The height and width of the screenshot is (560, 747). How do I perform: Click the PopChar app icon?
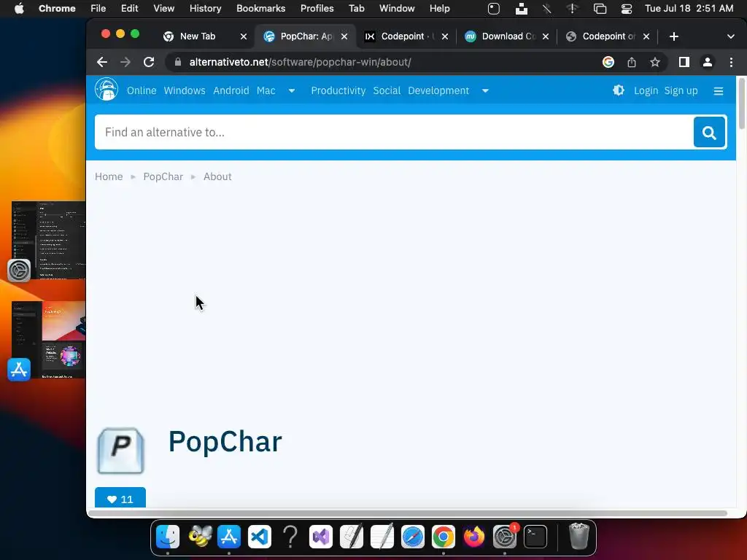120,451
